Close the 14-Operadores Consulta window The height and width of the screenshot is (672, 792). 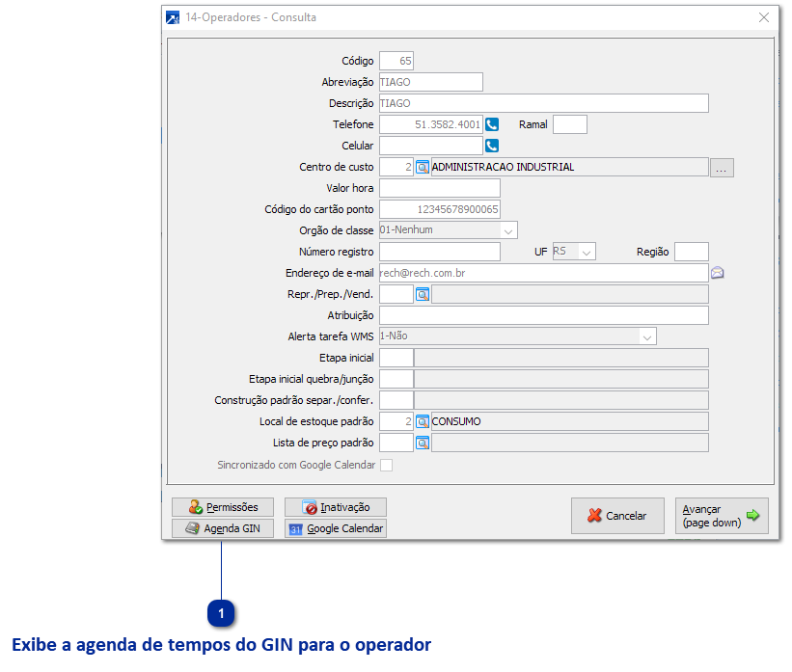click(764, 17)
